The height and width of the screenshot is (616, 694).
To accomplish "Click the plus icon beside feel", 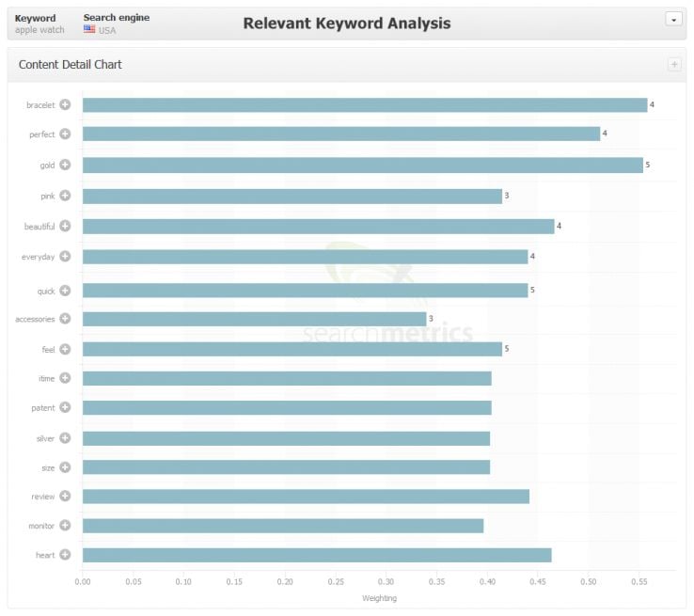I will (65, 349).
